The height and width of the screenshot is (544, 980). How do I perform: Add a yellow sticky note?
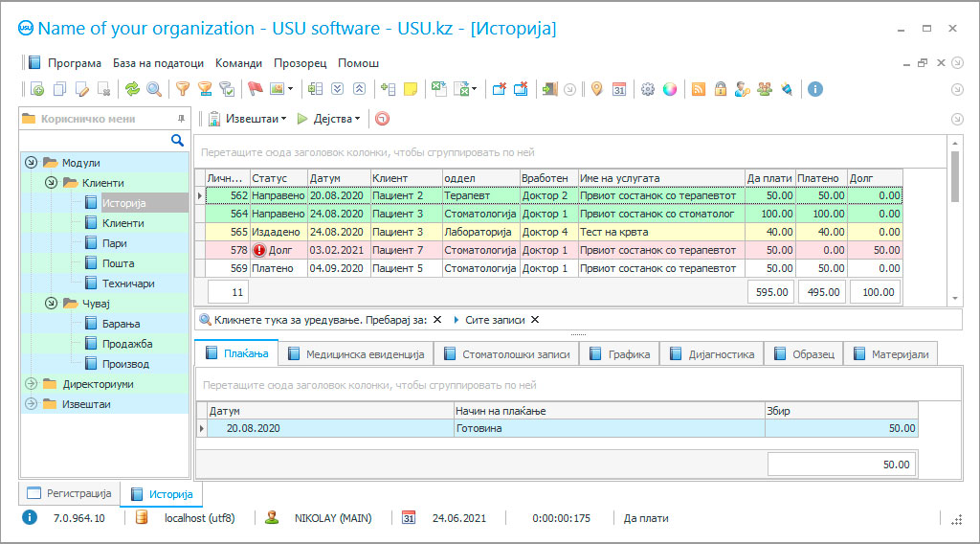411,89
